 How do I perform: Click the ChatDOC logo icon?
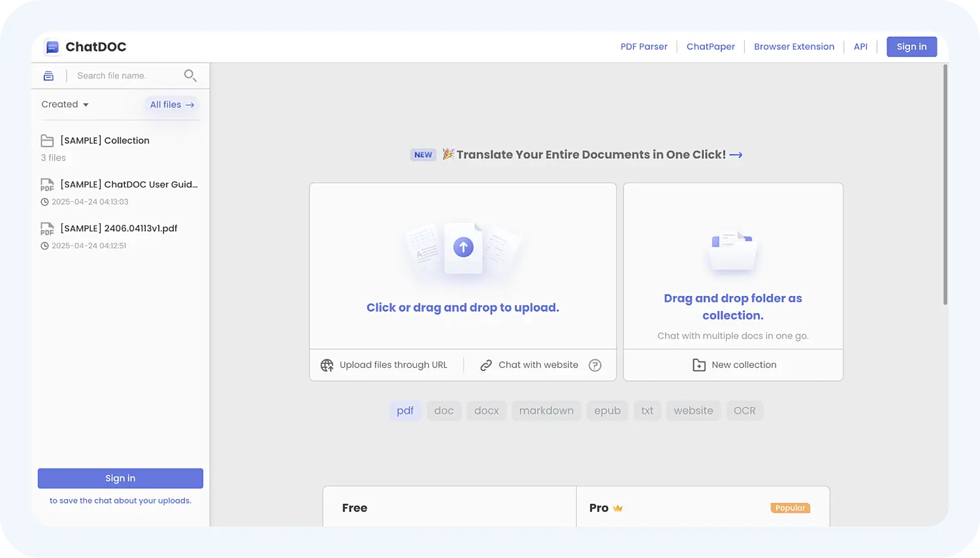[52, 47]
